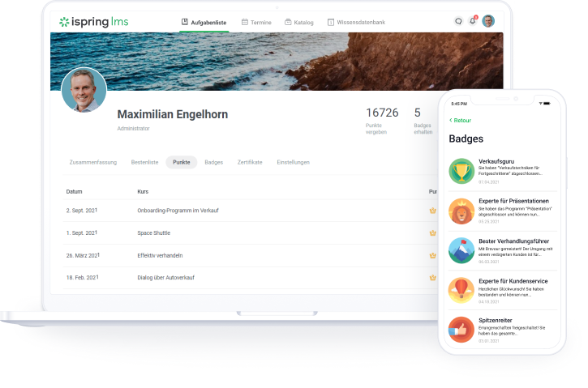Open the Aufgabenliste tab
Screen dimensions: 588x388
(204, 23)
